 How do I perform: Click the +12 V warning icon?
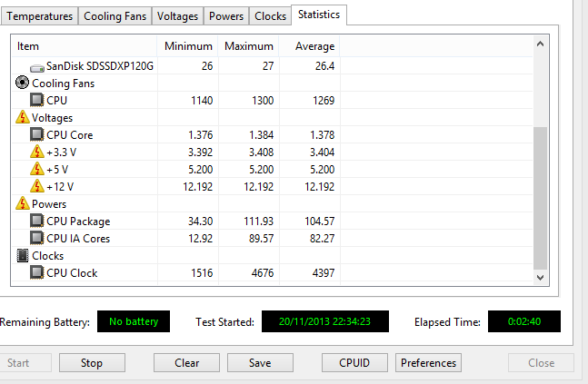tap(37, 187)
